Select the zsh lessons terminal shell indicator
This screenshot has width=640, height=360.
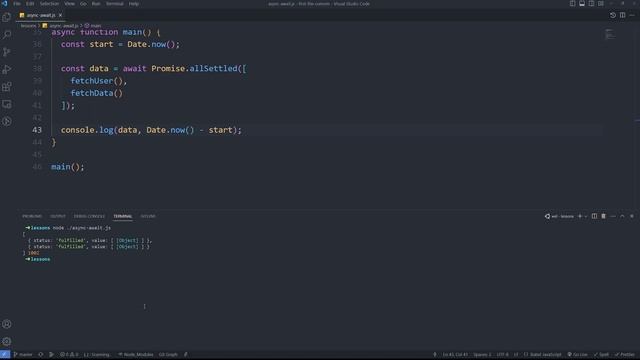click(x=559, y=216)
